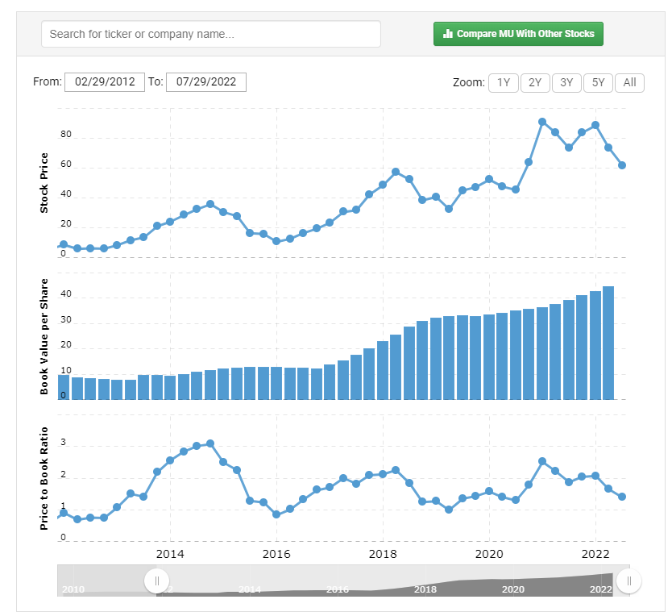The width and height of the screenshot is (672, 616).
Task: Click the ticker search field
Action: point(211,34)
